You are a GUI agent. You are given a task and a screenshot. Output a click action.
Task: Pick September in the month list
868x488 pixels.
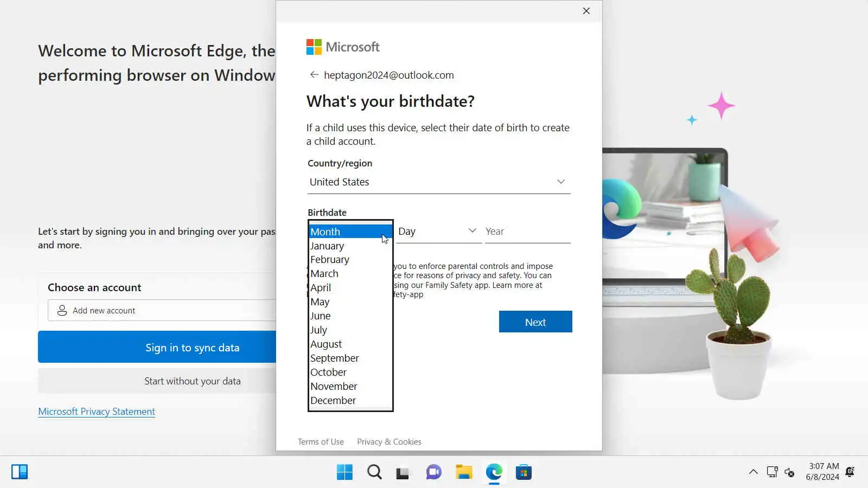[350, 358]
